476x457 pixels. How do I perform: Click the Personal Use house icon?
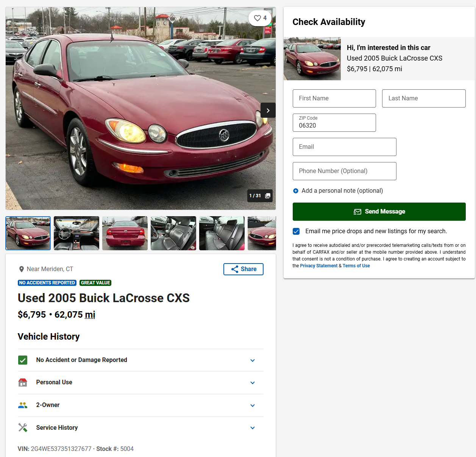tap(23, 382)
